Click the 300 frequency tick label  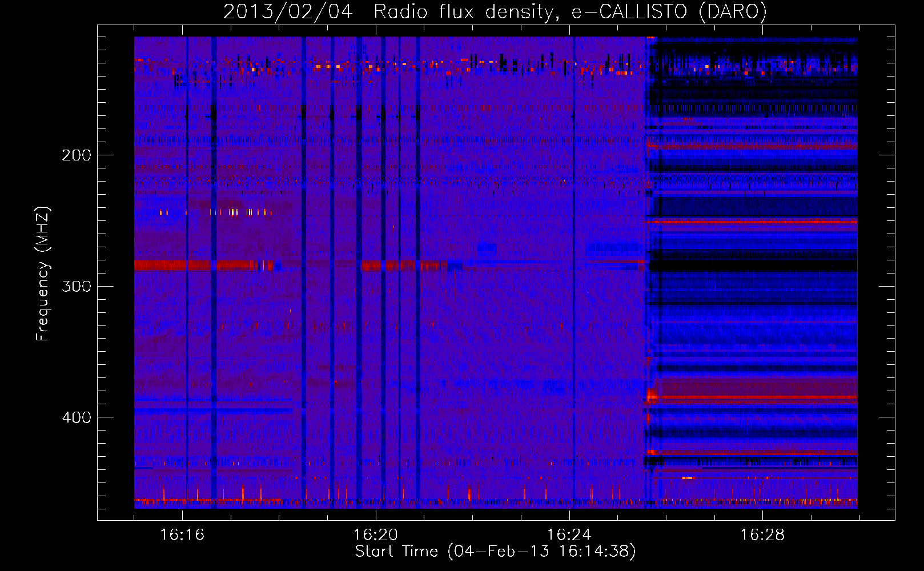(x=77, y=286)
